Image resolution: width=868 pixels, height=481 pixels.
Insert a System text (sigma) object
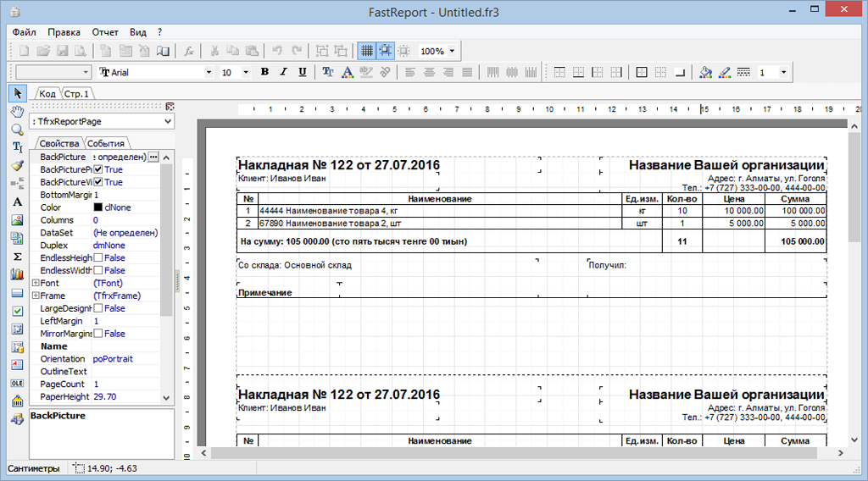click(x=17, y=256)
